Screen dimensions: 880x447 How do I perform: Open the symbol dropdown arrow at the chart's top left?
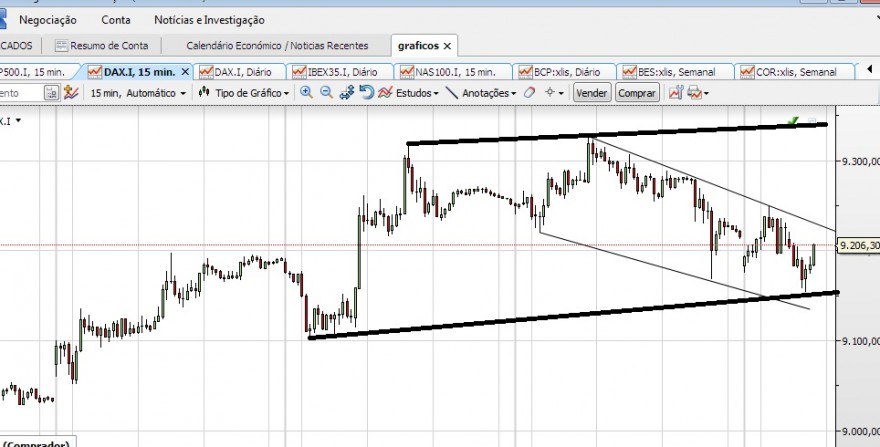click(x=18, y=120)
